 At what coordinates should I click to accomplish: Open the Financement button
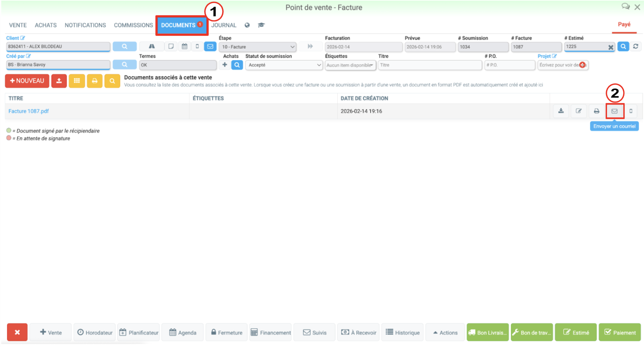pos(271,332)
